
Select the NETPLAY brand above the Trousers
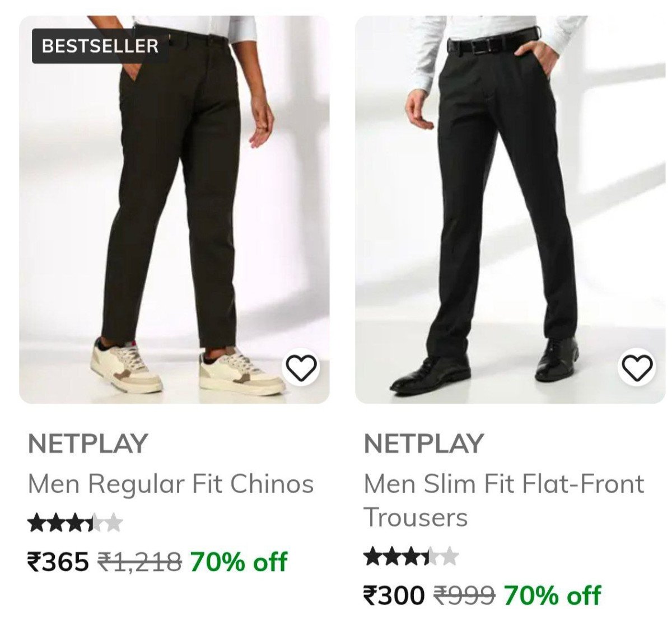(x=423, y=443)
